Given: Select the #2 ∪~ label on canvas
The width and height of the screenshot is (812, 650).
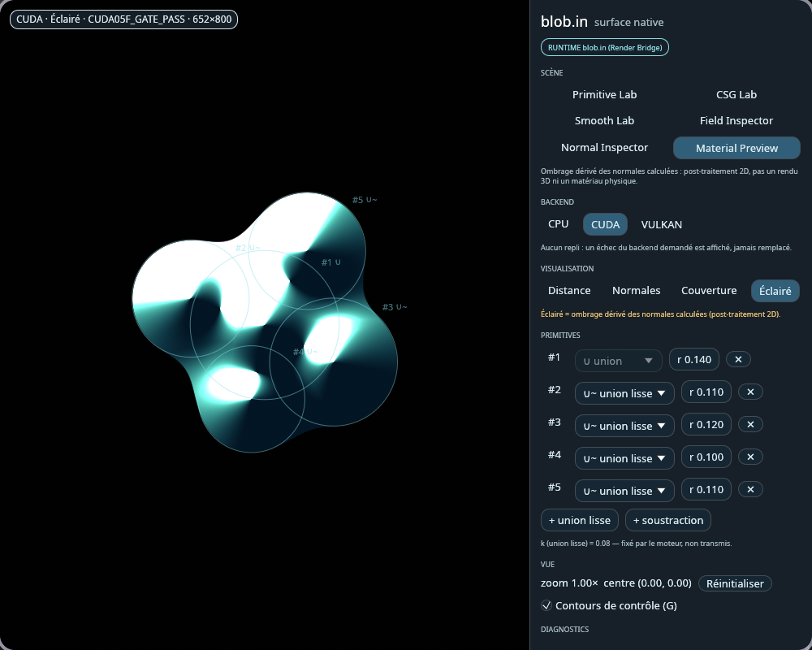Looking at the screenshot, I should point(248,248).
